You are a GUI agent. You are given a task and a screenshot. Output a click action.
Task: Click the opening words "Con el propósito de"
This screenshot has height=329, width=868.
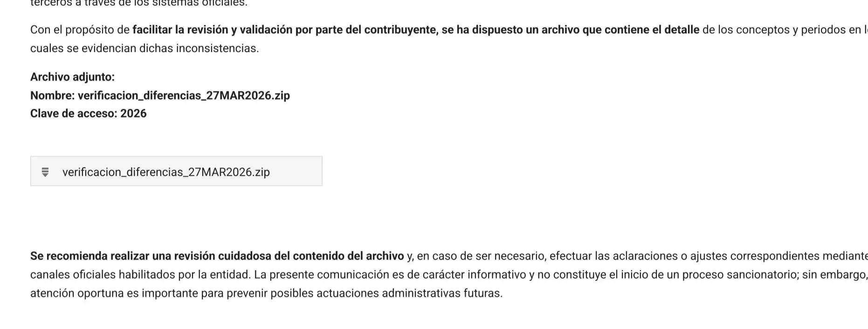(80, 30)
